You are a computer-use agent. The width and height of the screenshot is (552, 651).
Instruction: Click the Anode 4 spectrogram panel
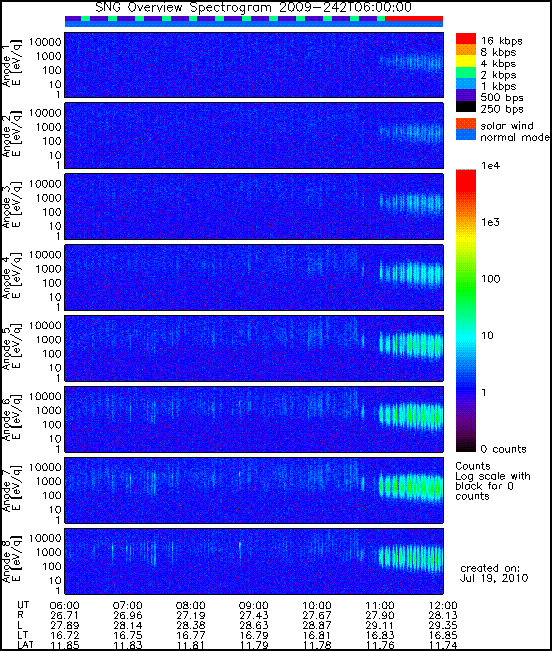point(254,277)
